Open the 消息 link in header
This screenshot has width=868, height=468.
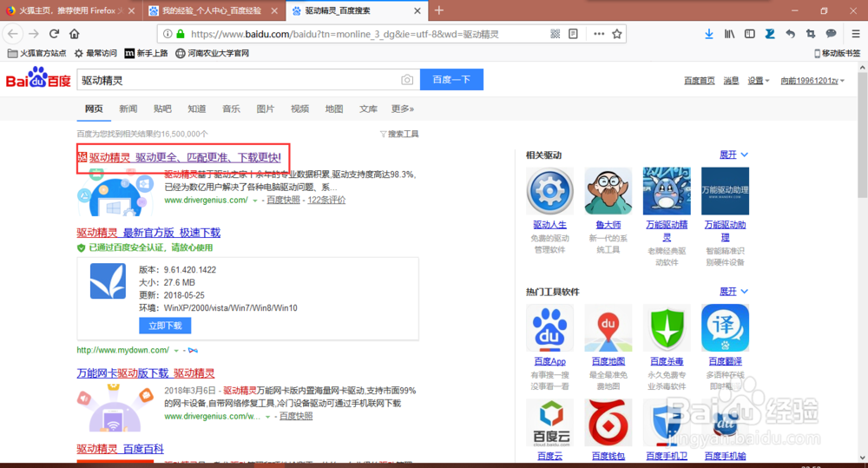pos(731,81)
